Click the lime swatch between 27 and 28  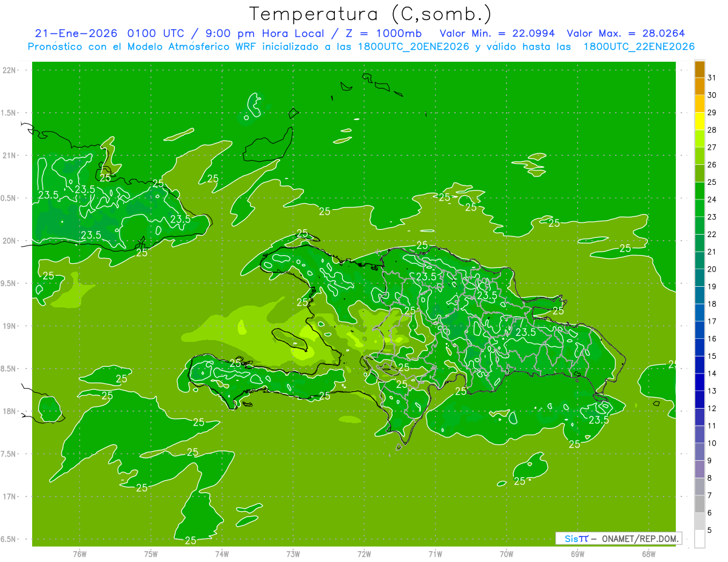tap(699, 138)
